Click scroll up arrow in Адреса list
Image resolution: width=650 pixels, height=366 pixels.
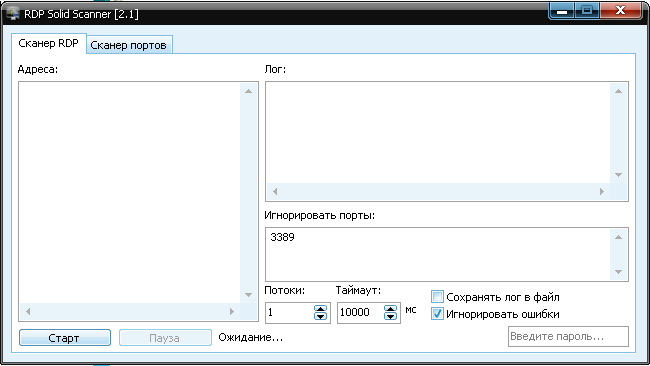pyautogui.click(x=248, y=91)
